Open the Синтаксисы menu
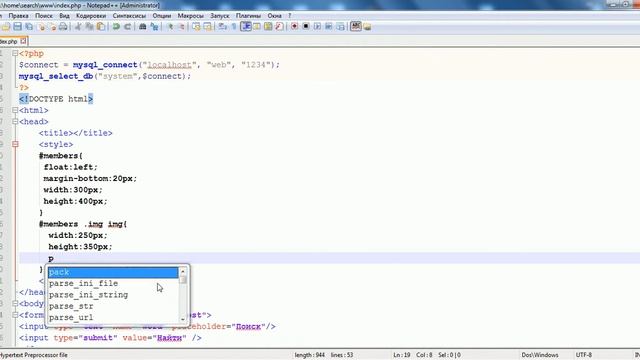 pos(129,16)
